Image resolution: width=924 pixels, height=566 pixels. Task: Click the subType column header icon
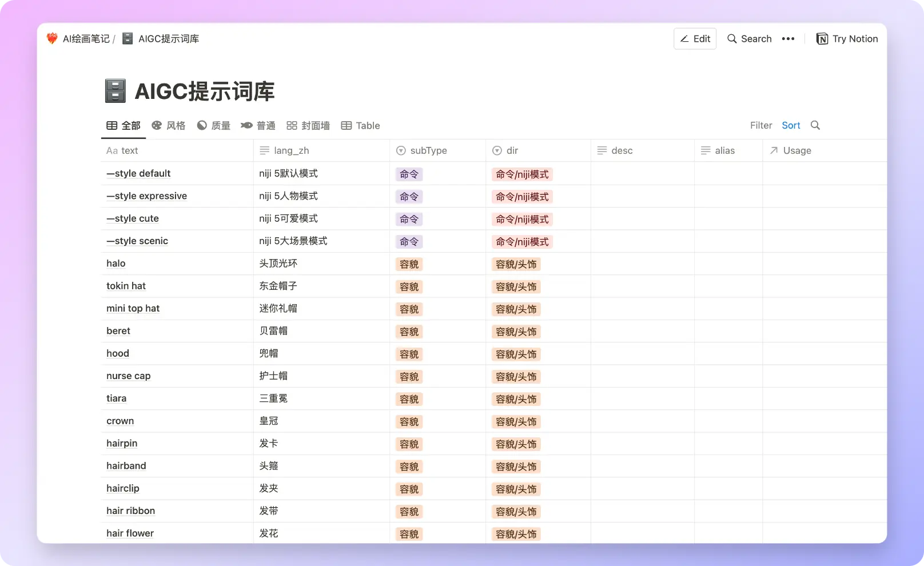(x=401, y=150)
